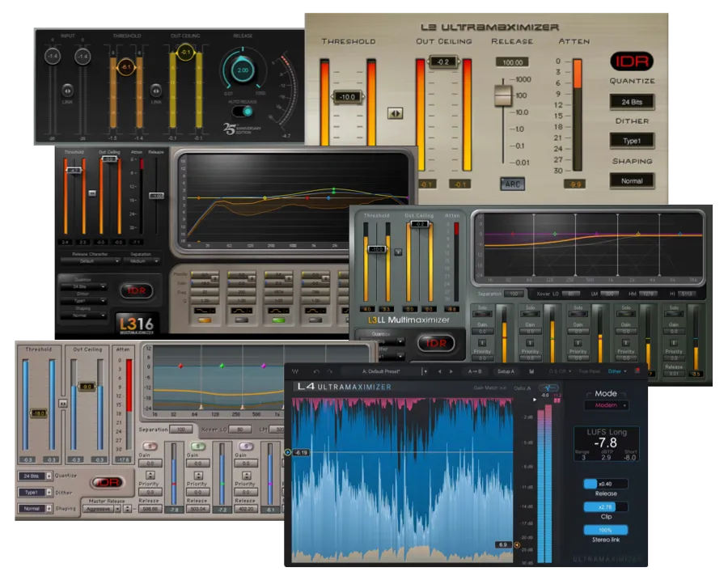Open the L4 Mode dropdown showing Modern
The width and height of the screenshot is (728, 580).
click(606, 405)
